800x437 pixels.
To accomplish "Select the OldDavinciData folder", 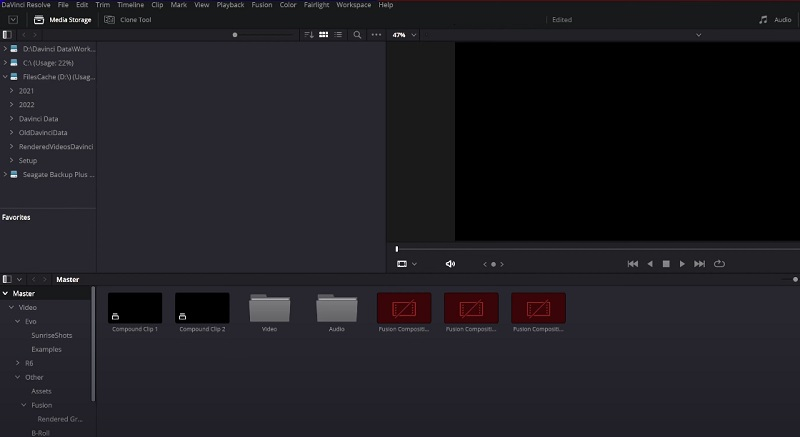I will [43, 133].
